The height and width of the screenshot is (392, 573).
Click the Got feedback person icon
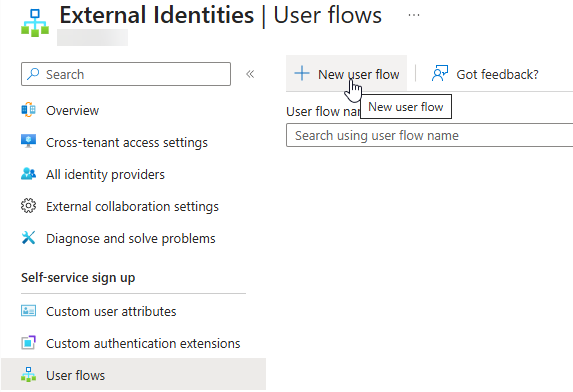tap(440, 73)
